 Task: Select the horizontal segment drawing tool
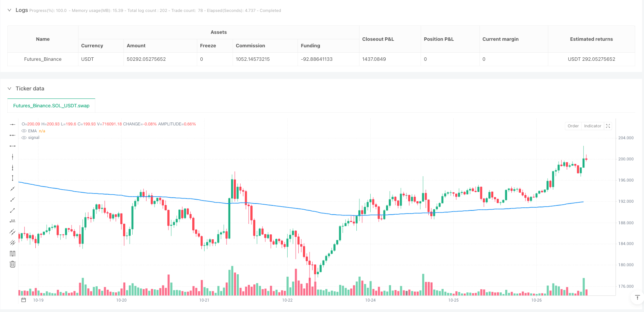[13, 146]
